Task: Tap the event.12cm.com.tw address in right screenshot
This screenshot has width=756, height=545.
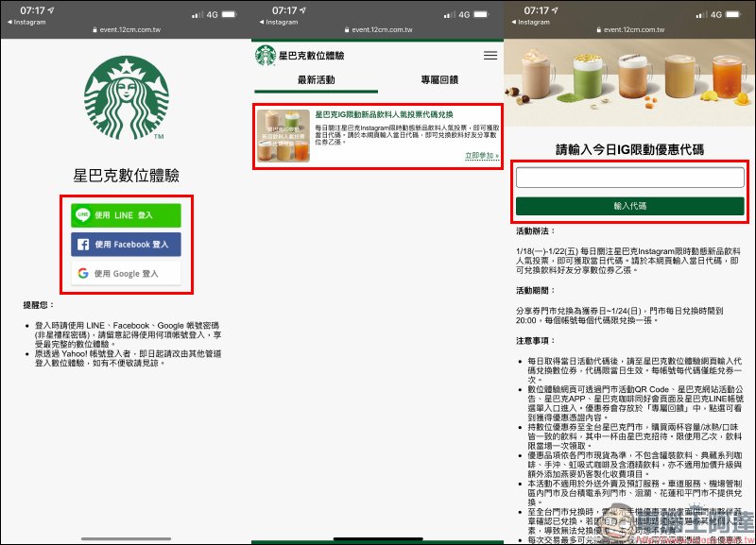Action: [x=630, y=30]
